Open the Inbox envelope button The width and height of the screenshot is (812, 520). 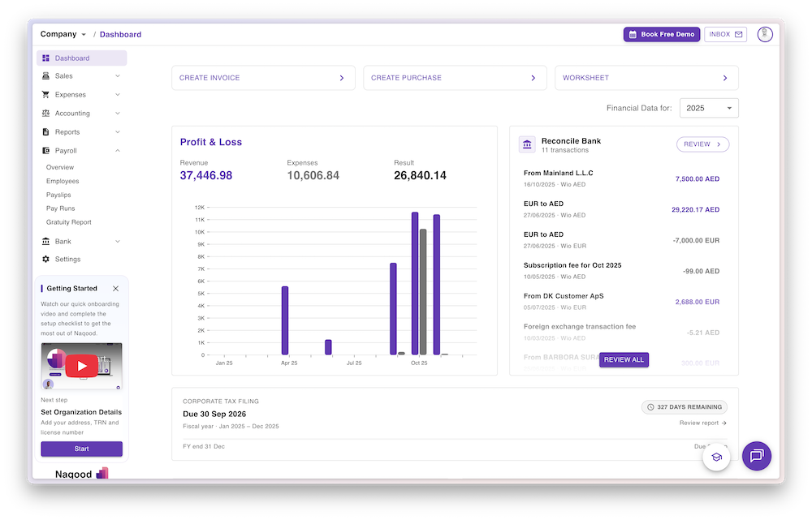(x=726, y=34)
